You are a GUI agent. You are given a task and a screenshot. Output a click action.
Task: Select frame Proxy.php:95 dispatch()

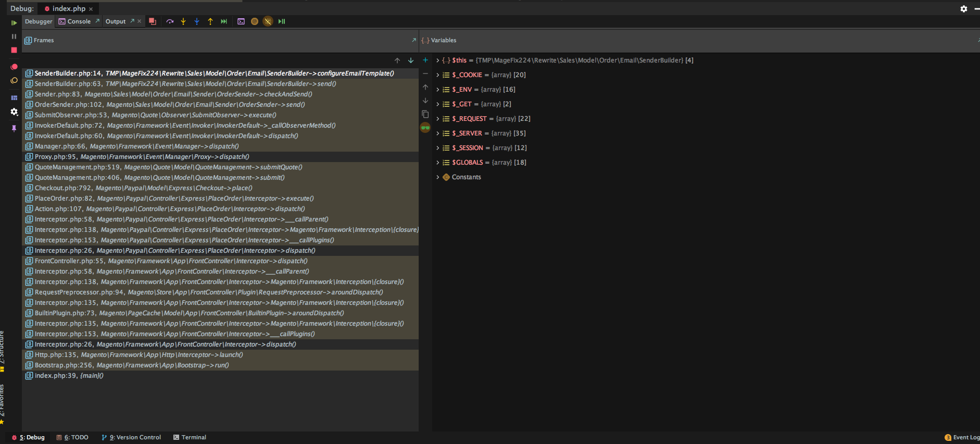click(221, 157)
